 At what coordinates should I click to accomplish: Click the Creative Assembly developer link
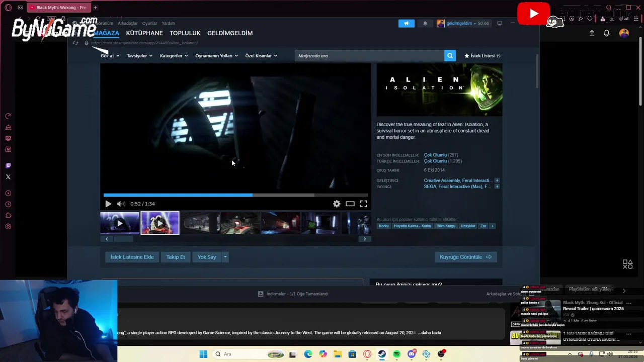[x=442, y=180]
